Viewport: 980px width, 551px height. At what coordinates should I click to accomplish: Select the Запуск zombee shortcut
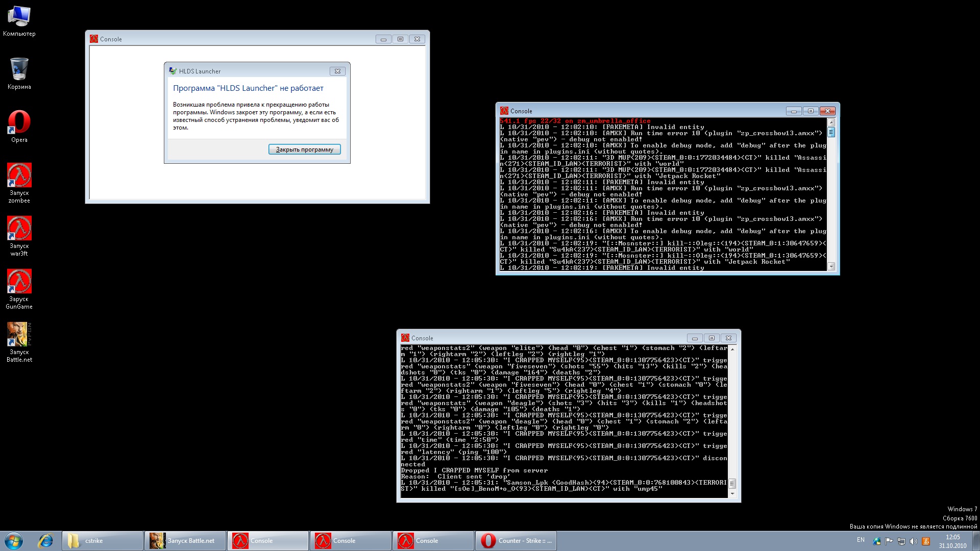(19, 183)
